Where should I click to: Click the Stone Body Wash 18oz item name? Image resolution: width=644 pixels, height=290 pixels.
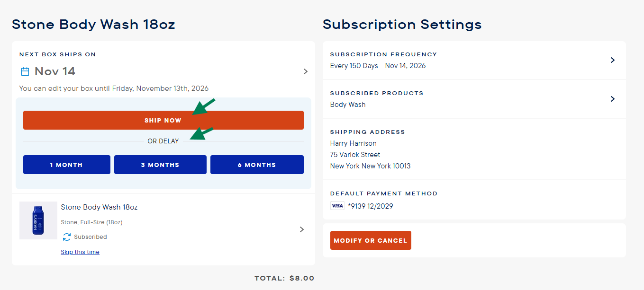point(99,207)
